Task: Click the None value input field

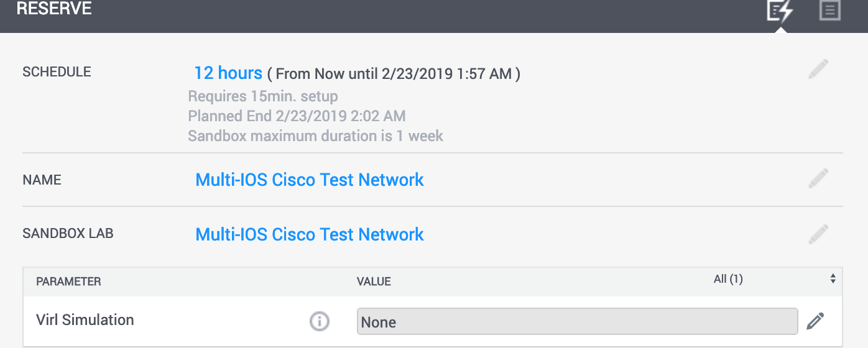Action: click(x=577, y=322)
